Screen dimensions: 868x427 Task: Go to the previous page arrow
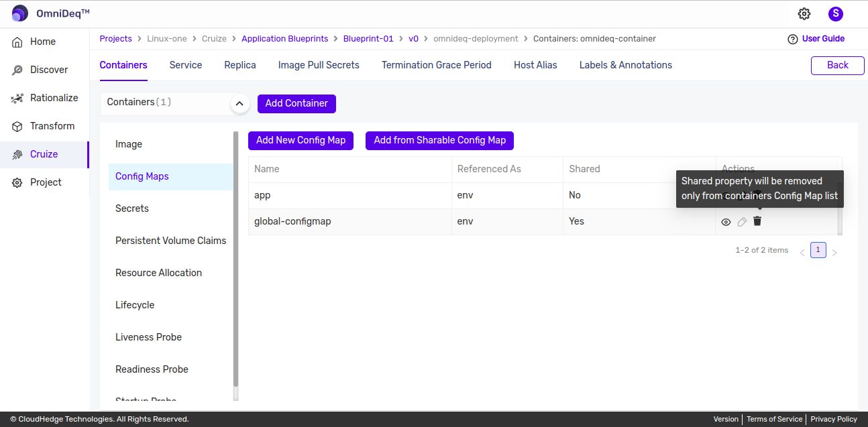coord(802,253)
